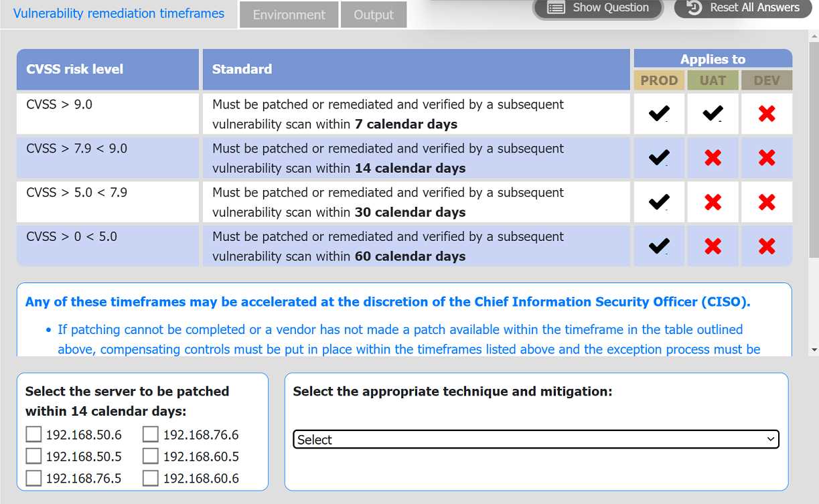Click the PROD checkmark in the 14-day row
Viewport: 819px width, 504px height.
(x=659, y=157)
